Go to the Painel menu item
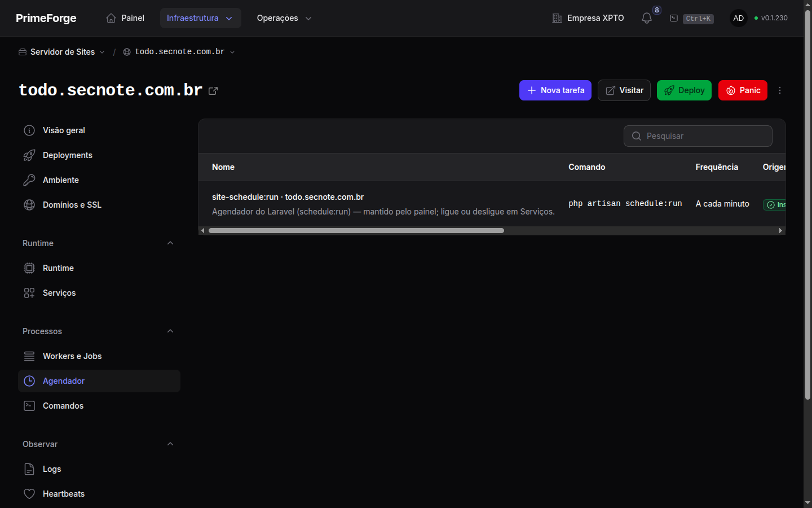Image resolution: width=812 pixels, height=508 pixels. tap(125, 18)
